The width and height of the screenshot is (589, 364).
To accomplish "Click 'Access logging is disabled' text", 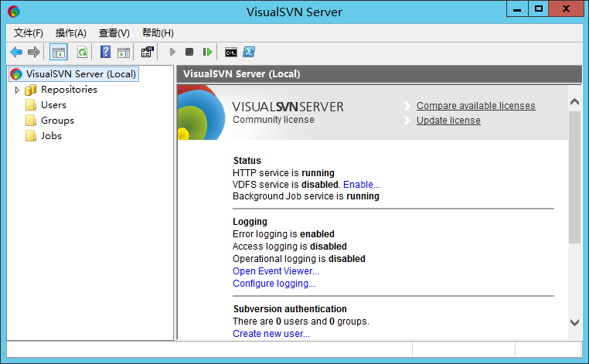I will click(290, 247).
